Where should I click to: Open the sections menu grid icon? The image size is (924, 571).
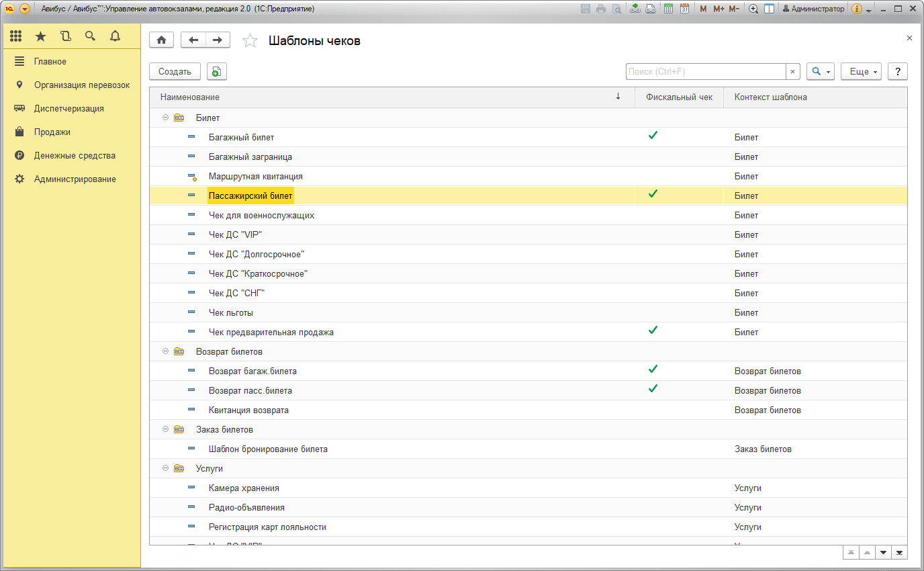15,36
